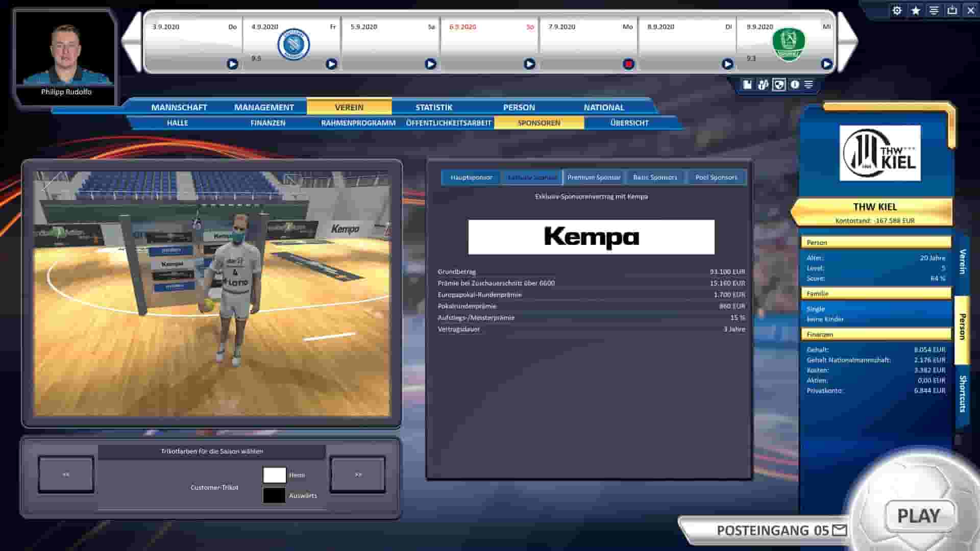Click the play arrow under 4.9.2020
The height and width of the screenshot is (551, 980).
[331, 64]
